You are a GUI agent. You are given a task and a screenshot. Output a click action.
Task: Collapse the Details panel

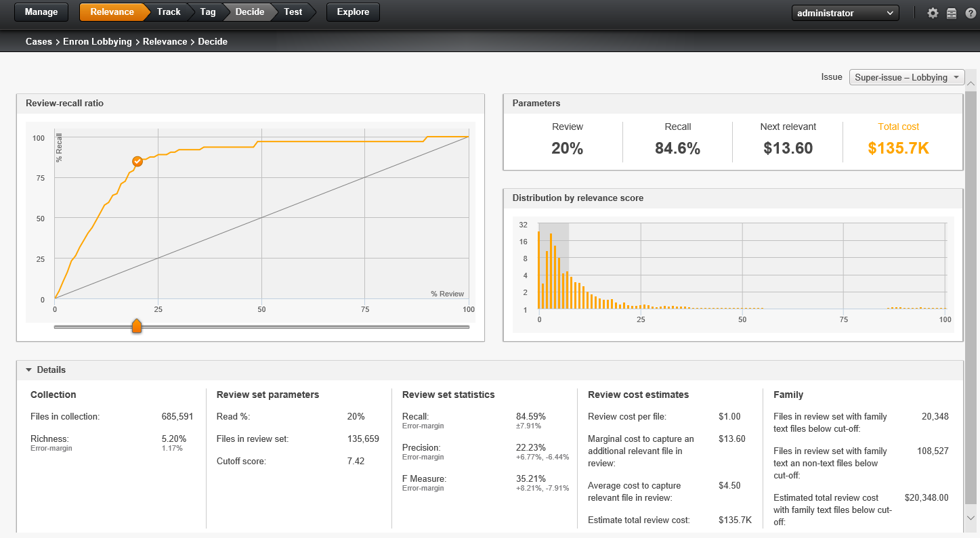pyautogui.click(x=28, y=370)
